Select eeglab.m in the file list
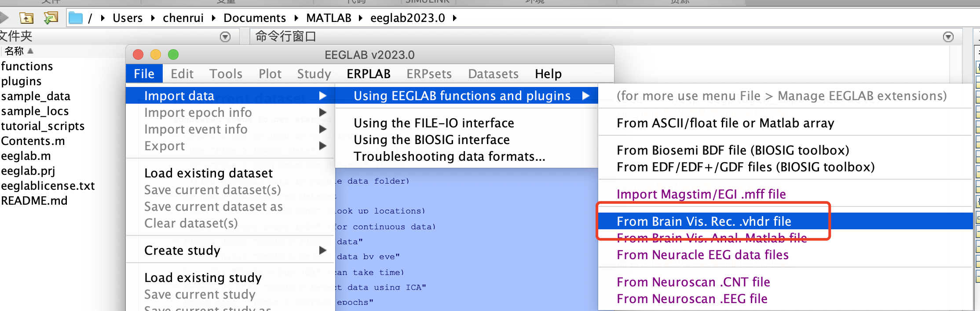The width and height of the screenshot is (980, 311). [26, 156]
